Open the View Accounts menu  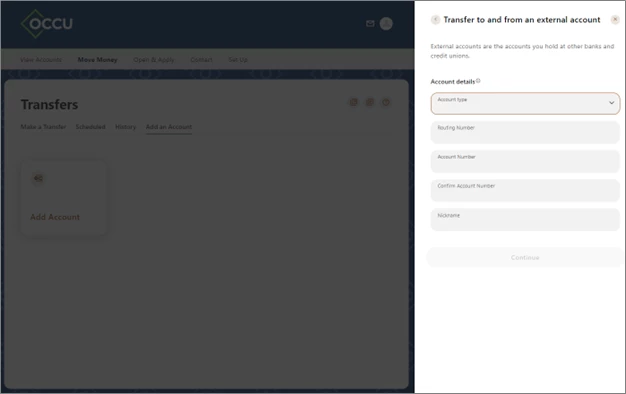pyautogui.click(x=41, y=59)
